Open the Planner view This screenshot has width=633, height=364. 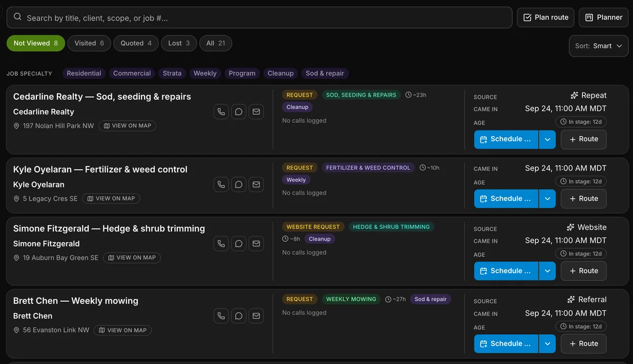click(x=603, y=17)
